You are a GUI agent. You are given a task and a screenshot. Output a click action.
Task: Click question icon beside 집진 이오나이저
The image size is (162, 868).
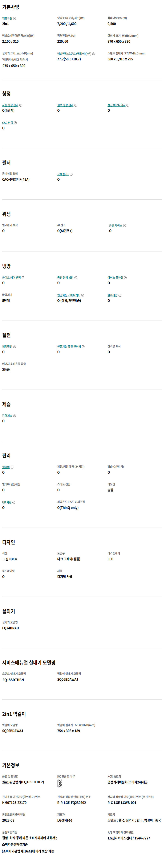(128, 105)
